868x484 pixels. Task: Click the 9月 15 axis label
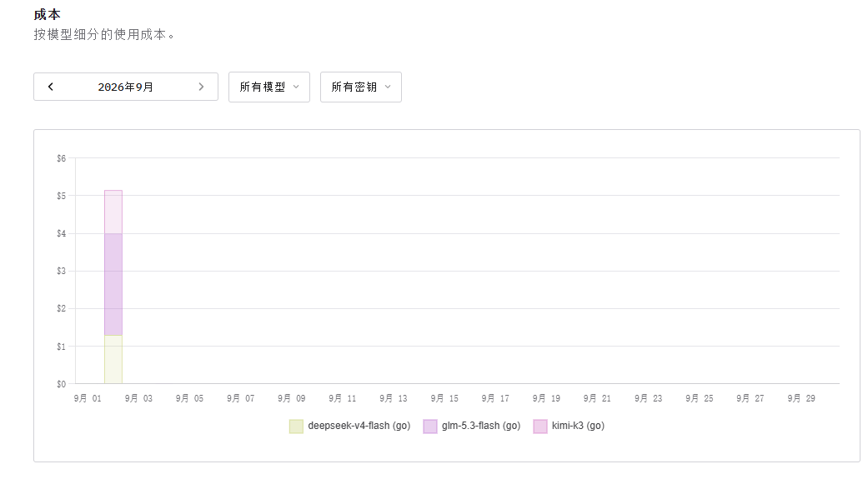point(444,398)
